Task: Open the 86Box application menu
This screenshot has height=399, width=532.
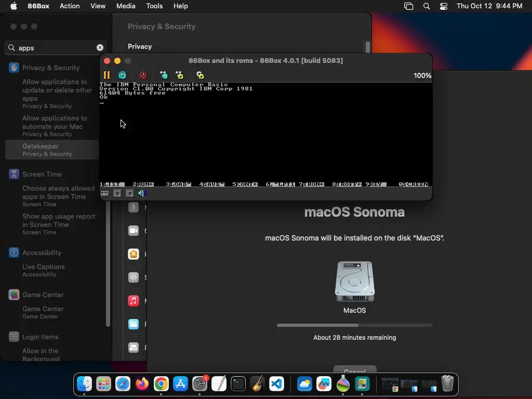Action: click(x=38, y=6)
